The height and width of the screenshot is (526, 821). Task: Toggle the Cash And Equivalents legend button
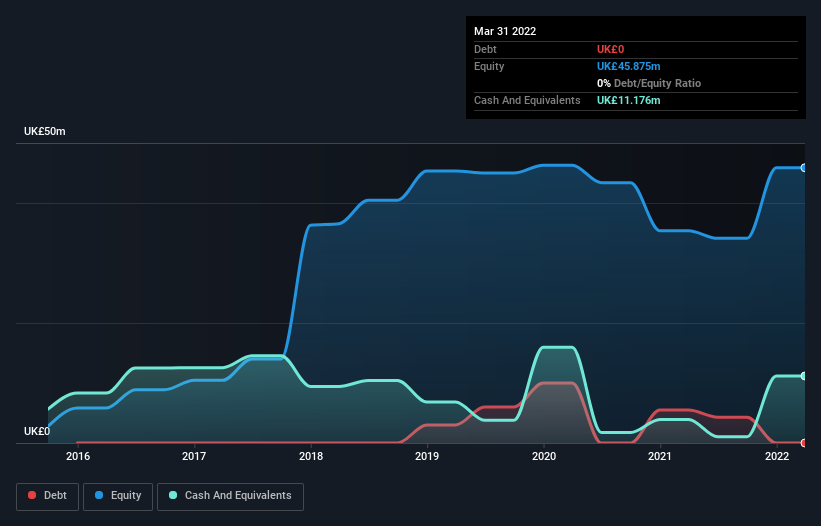230,496
